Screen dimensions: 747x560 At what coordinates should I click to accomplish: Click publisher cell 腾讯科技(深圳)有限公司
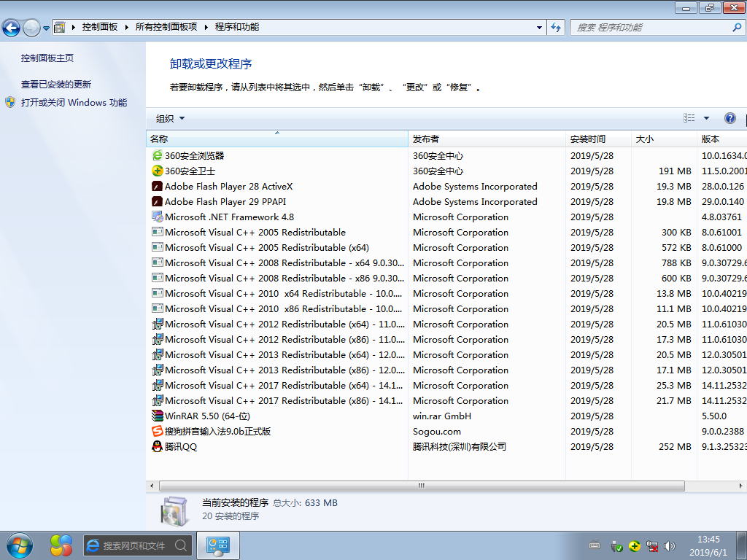point(460,446)
